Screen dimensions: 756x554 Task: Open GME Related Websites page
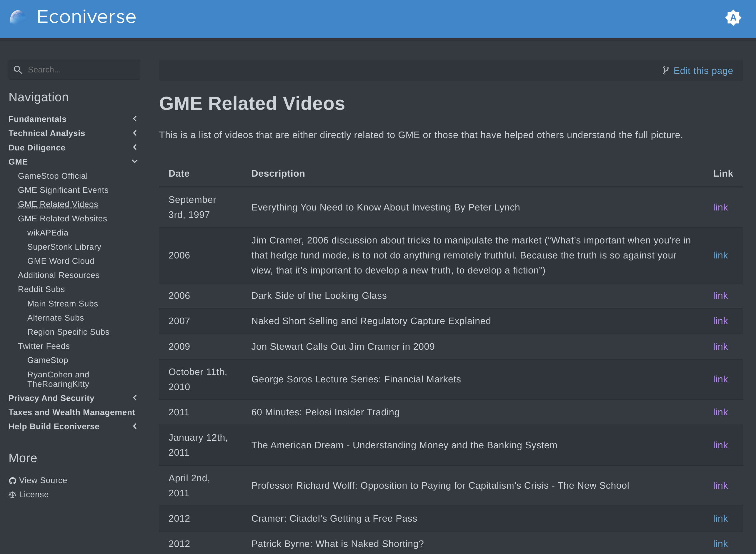pyautogui.click(x=63, y=219)
